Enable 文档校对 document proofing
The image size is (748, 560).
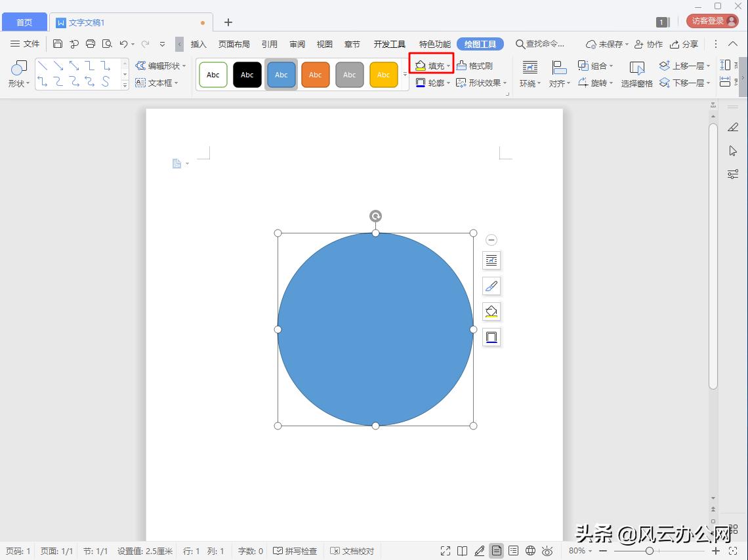coord(352,551)
